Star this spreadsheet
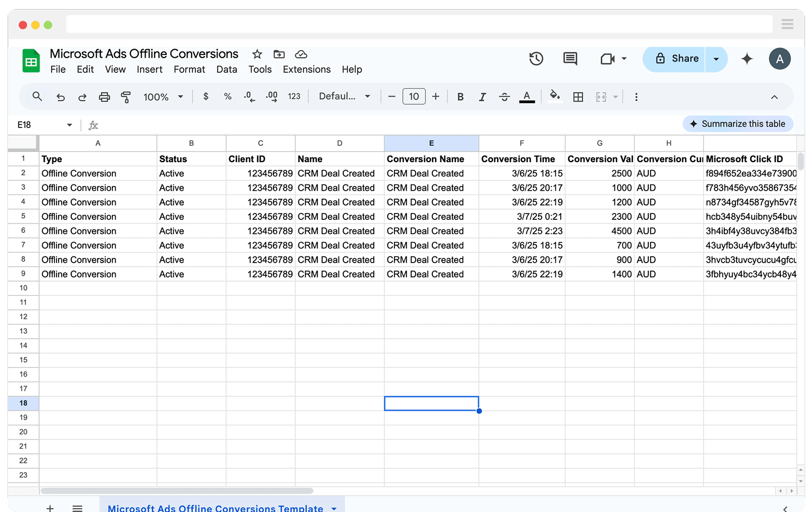 [x=257, y=54]
